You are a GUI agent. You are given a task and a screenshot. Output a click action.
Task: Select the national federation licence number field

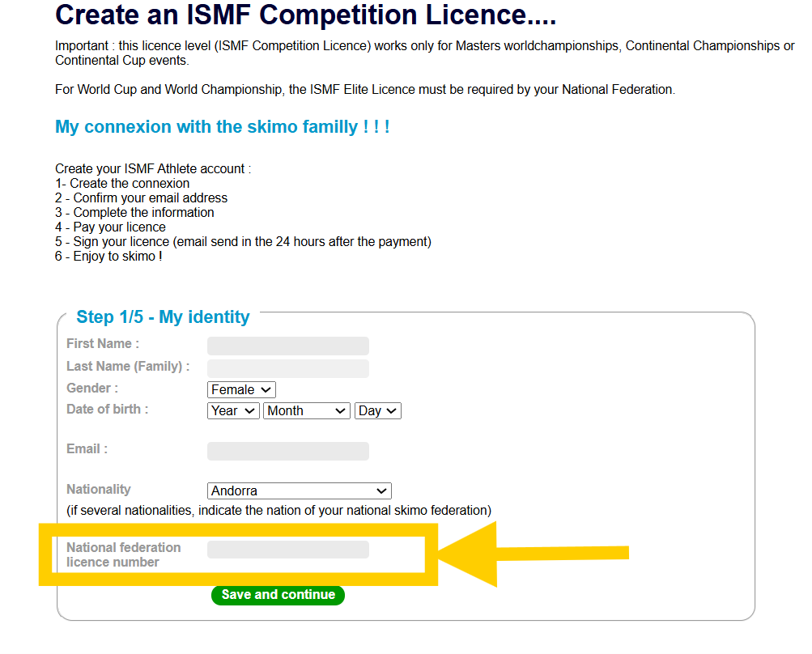[287, 550]
